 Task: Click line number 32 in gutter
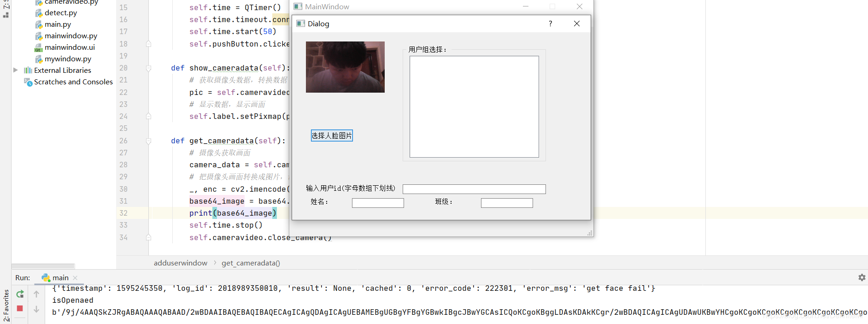click(x=123, y=213)
